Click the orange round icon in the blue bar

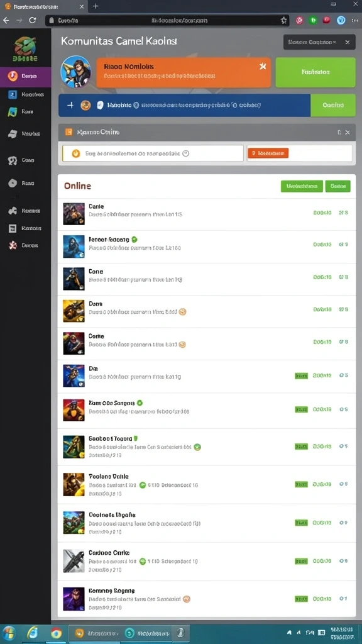point(85,105)
